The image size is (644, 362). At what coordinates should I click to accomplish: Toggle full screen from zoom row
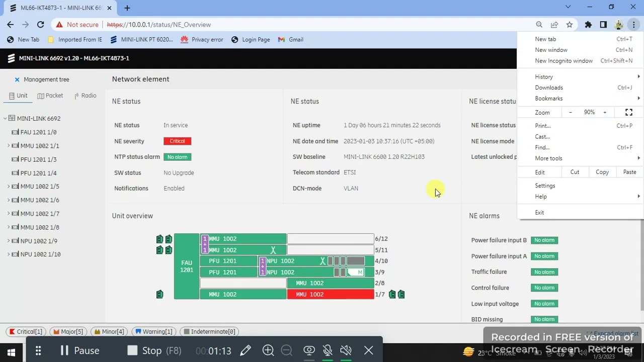point(629,113)
